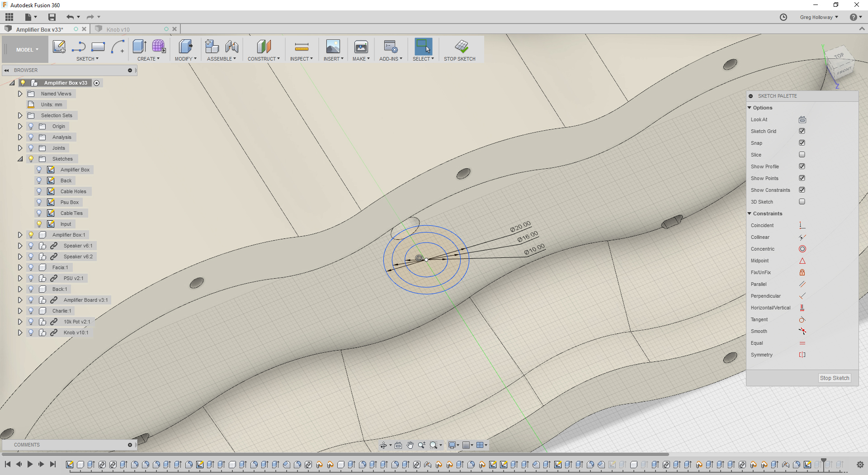Select the Amplifier Box v33 tab
The image size is (868, 475).
pyautogui.click(x=39, y=29)
